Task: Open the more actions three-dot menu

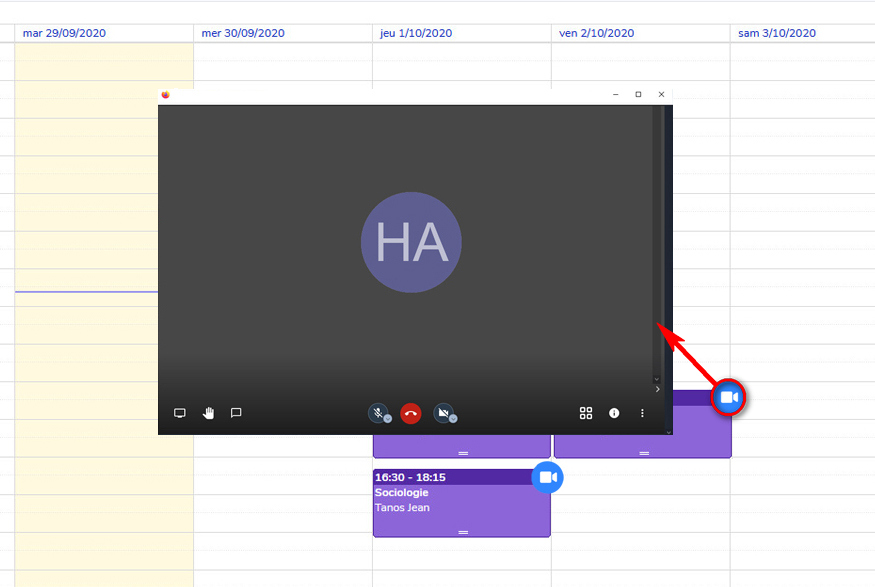Action: point(642,413)
